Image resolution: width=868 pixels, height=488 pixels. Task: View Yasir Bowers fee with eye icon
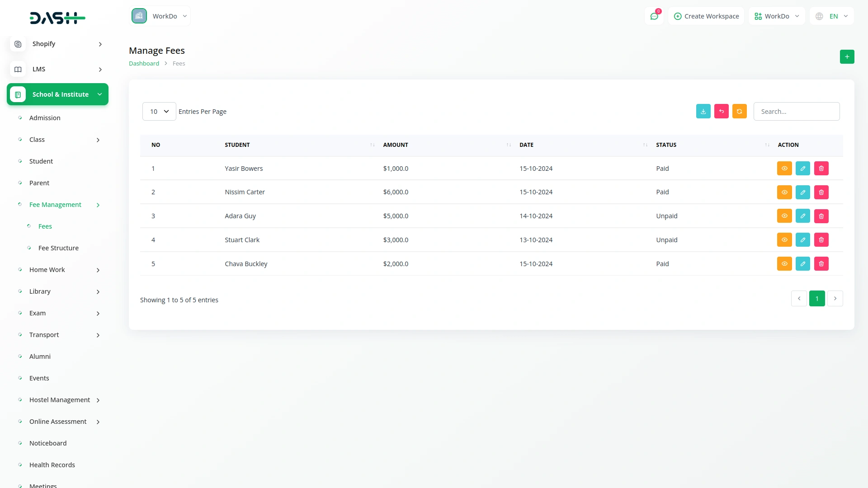coord(784,169)
